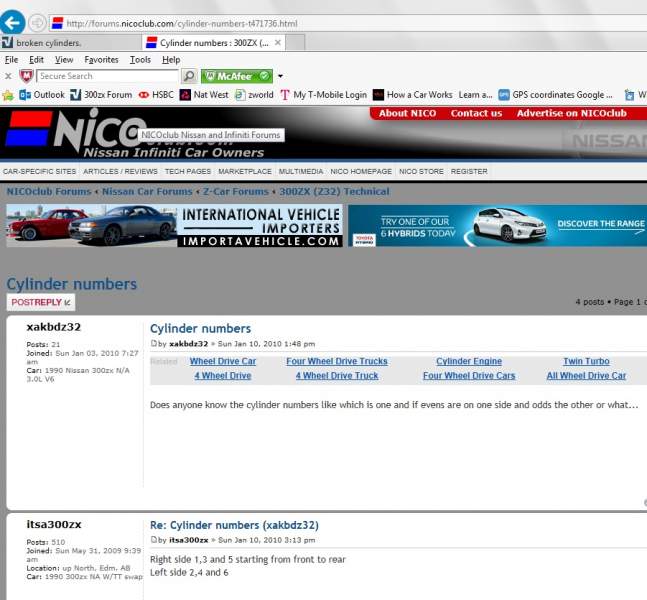Screen dimensions: 647x600
Task: Click the International Vehicle Importers banner
Action: point(174,226)
